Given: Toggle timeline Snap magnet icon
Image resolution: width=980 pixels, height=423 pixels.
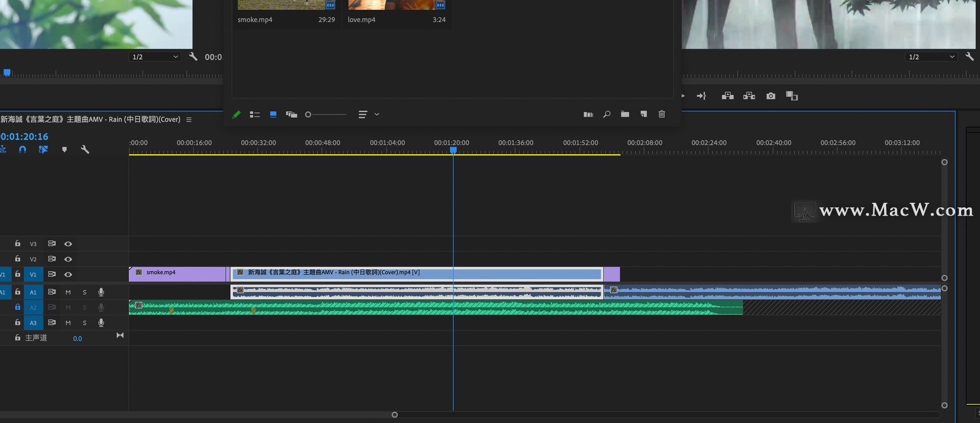Looking at the screenshot, I should click(x=22, y=150).
